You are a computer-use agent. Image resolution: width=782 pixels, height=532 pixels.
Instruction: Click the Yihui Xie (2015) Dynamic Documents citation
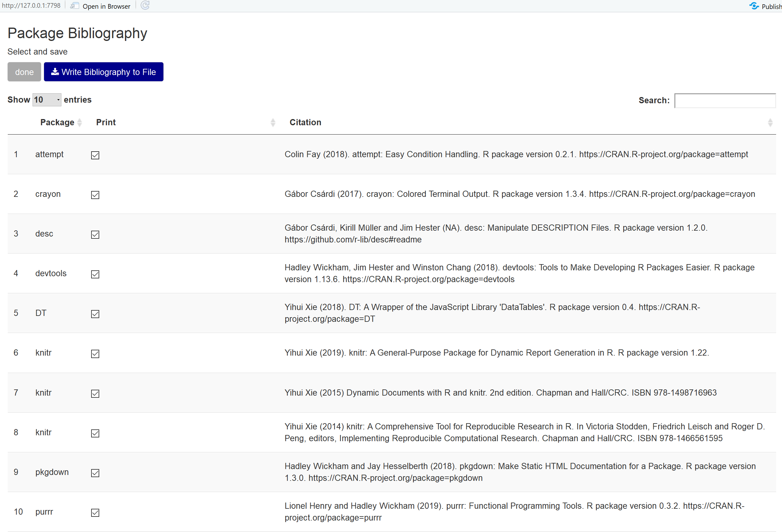click(x=501, y=393)
